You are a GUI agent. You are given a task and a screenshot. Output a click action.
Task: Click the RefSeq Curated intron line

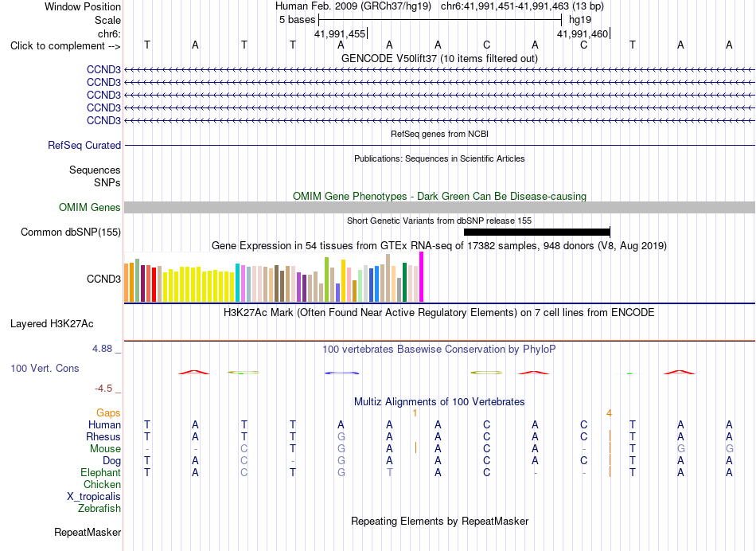tap(440, 145)
